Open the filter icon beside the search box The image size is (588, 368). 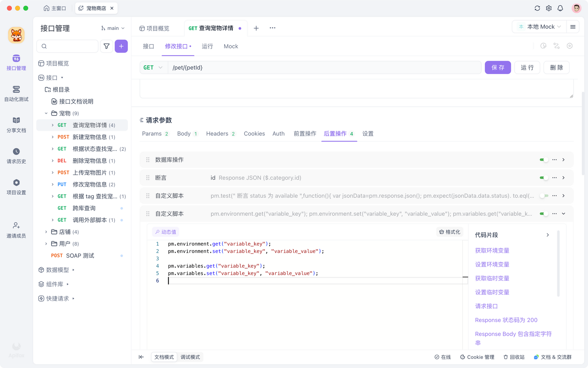(x=106, y=46)
